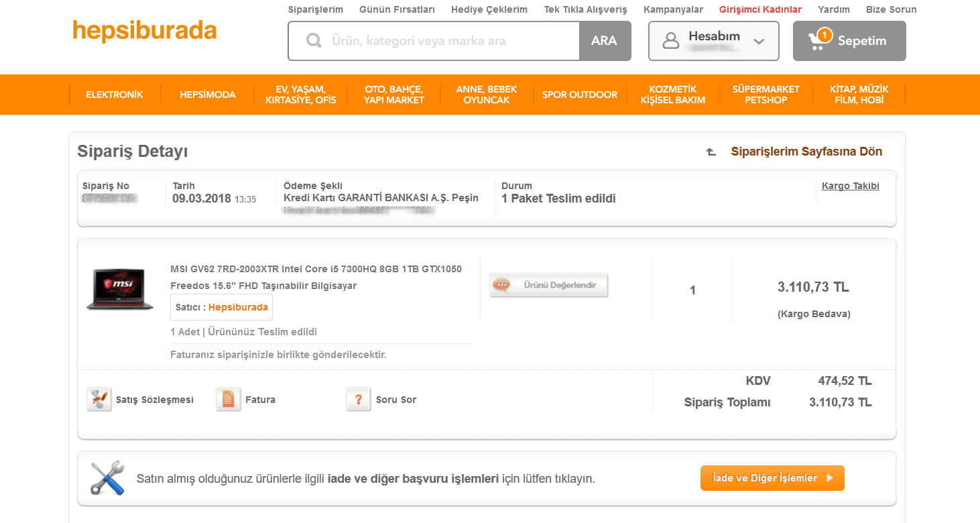Click the Kargo Takibi link

tap(851, 186)
